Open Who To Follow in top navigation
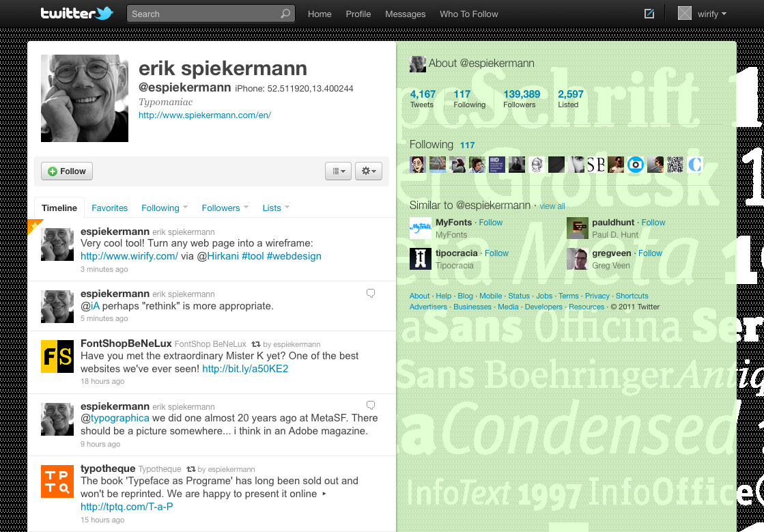This screenshot has width=764, height=532. 469,14
